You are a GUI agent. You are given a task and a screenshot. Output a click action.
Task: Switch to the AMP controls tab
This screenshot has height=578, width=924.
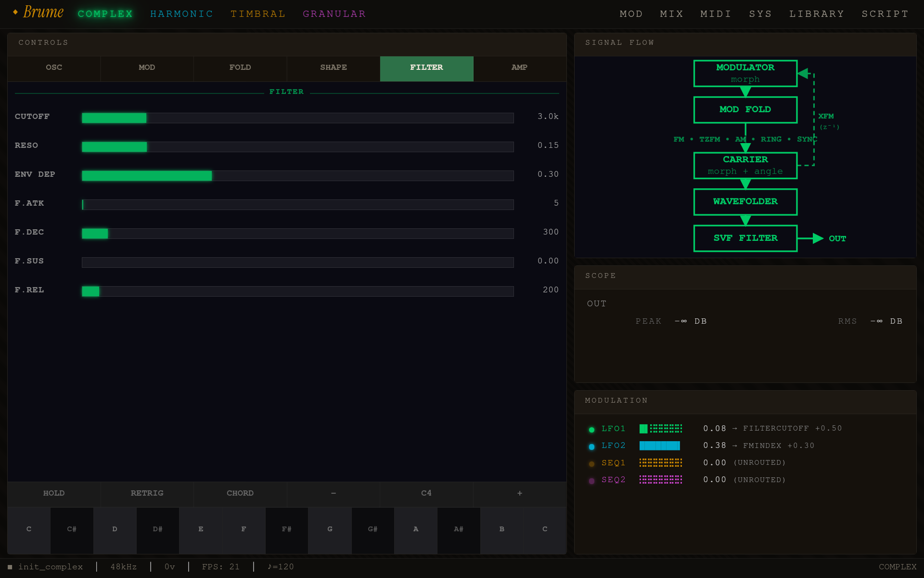pos(519,67)
